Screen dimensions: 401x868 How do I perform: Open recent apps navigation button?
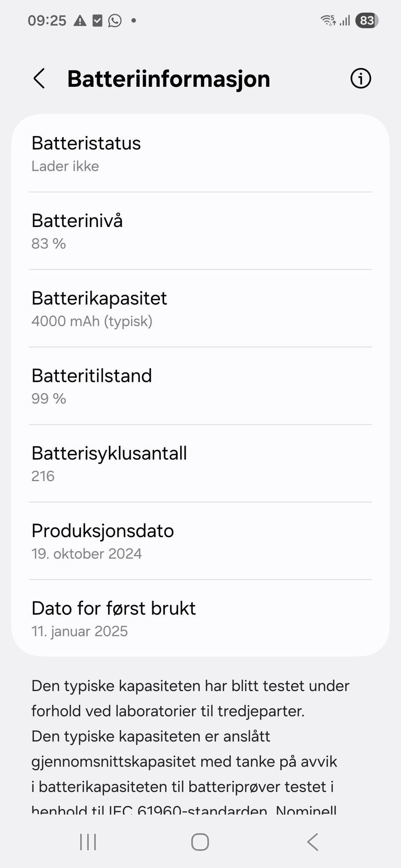(x=88, y=842)
